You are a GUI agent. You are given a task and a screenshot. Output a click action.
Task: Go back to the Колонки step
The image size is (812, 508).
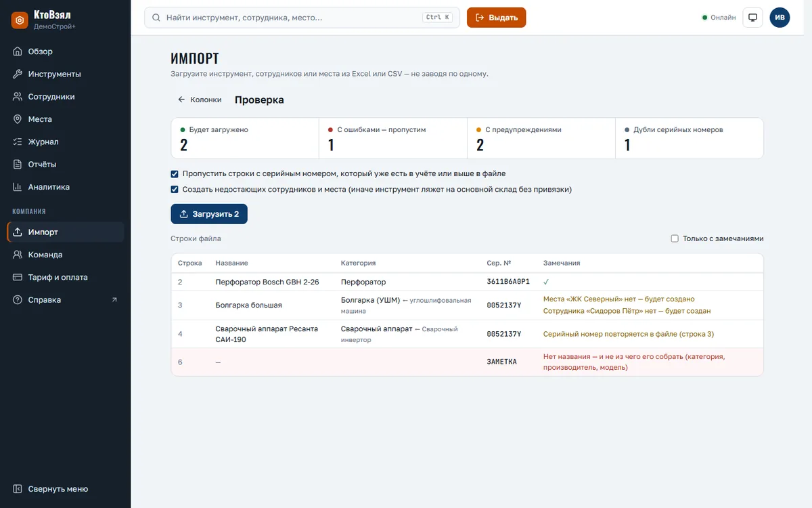coord(200,100)
